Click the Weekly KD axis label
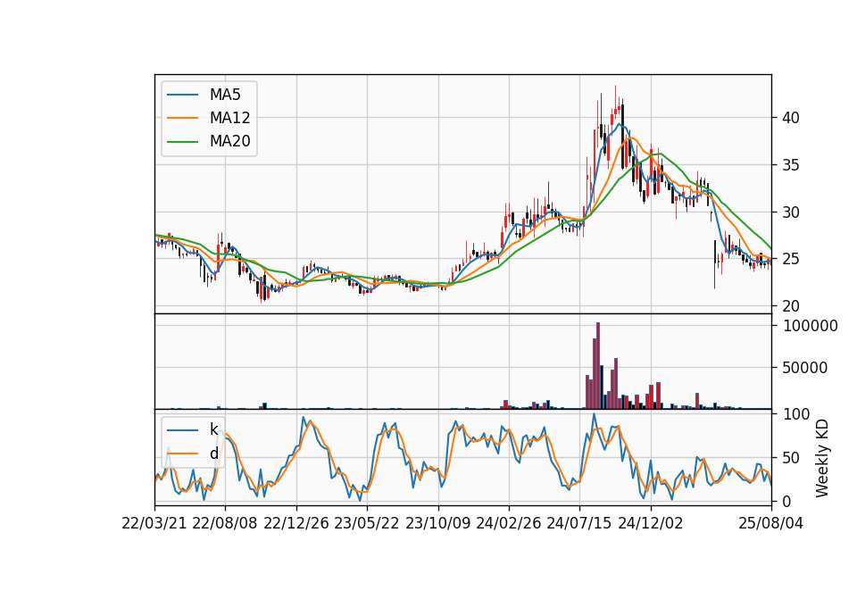Image resolution: width=857 pixels, height=616 pixels. click(x=821, y=458)
